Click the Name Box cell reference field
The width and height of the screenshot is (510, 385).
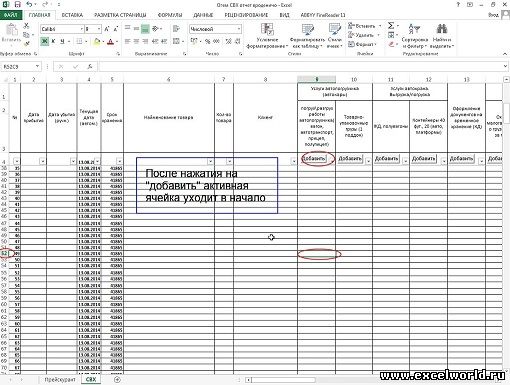[19, 67]
